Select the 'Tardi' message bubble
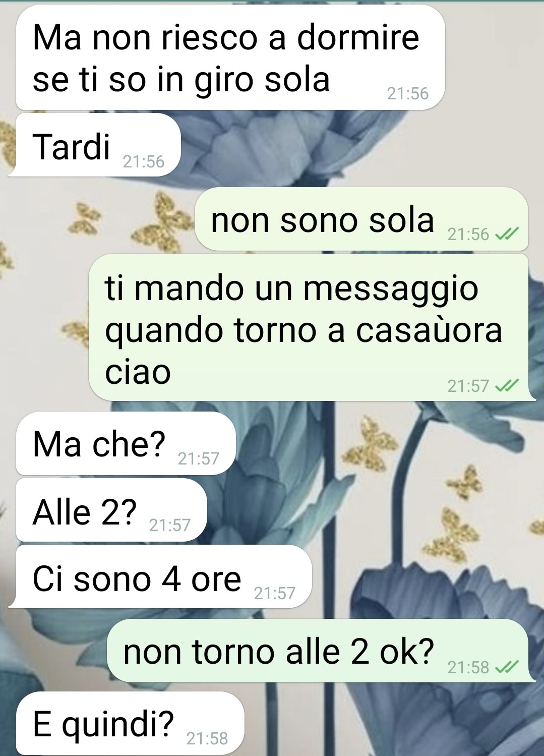 coord(95,145)
